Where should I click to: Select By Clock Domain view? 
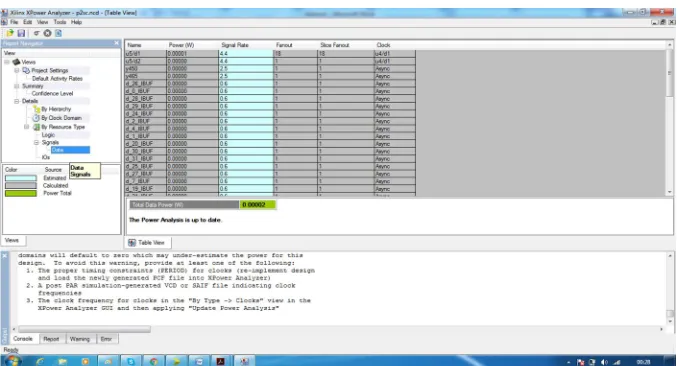point(61,118)
